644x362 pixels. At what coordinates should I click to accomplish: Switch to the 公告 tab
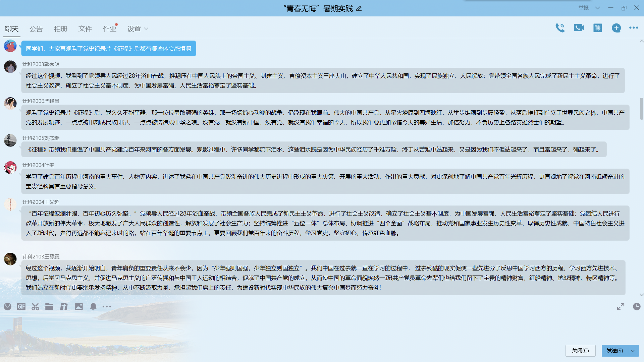click(36, 29)
